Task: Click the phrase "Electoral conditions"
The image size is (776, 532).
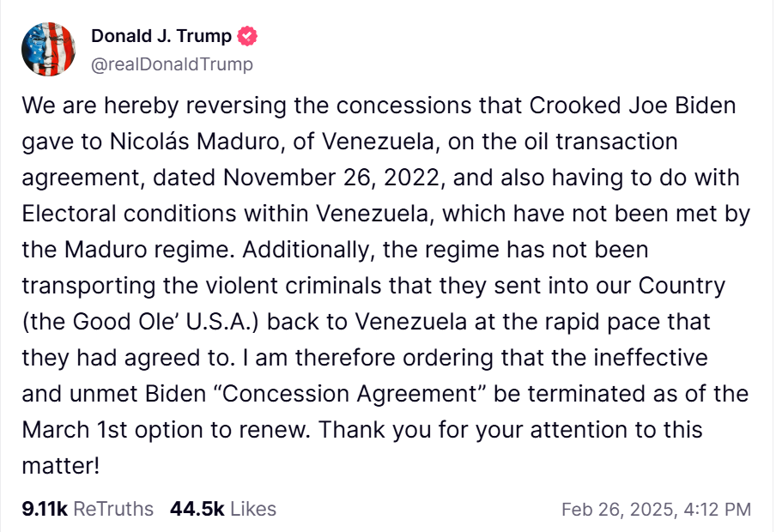Action: tap(129, 214)
